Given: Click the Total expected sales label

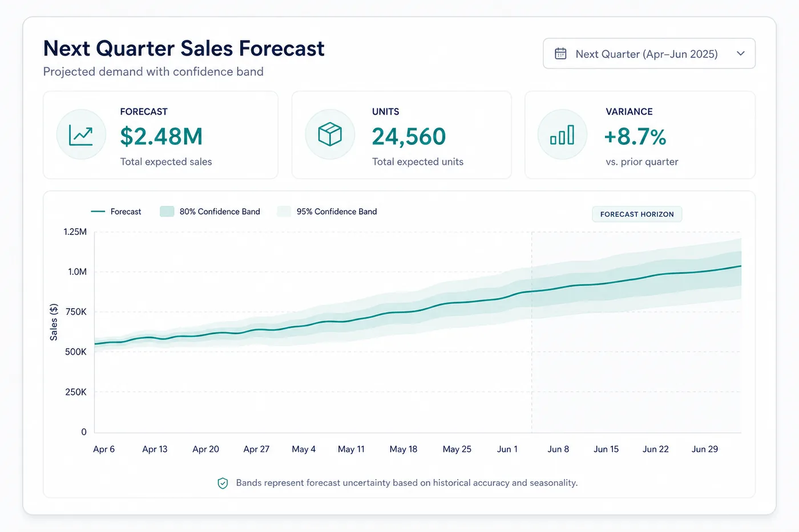Looking at the screenshot, I should pos(166,162).
